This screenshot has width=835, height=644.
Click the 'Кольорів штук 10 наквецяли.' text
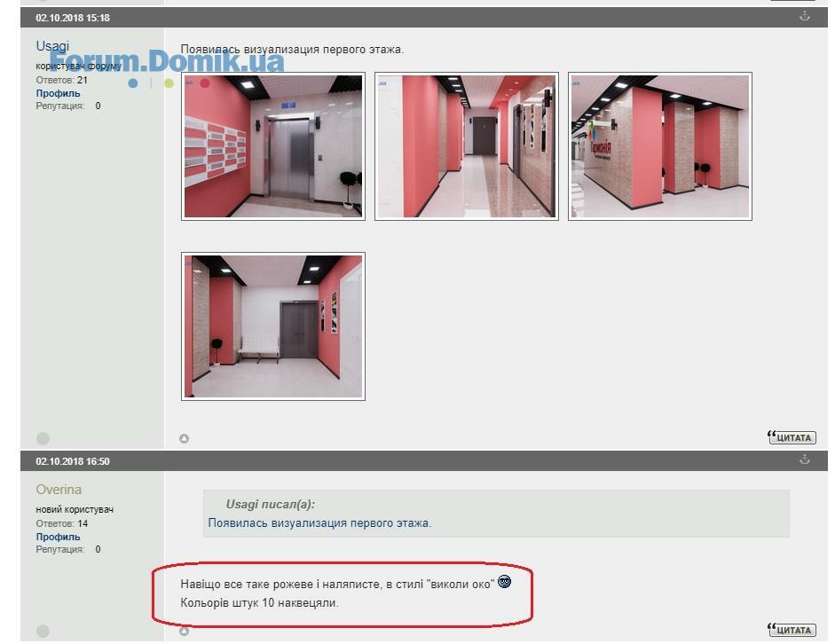click(x=259, y=603)
